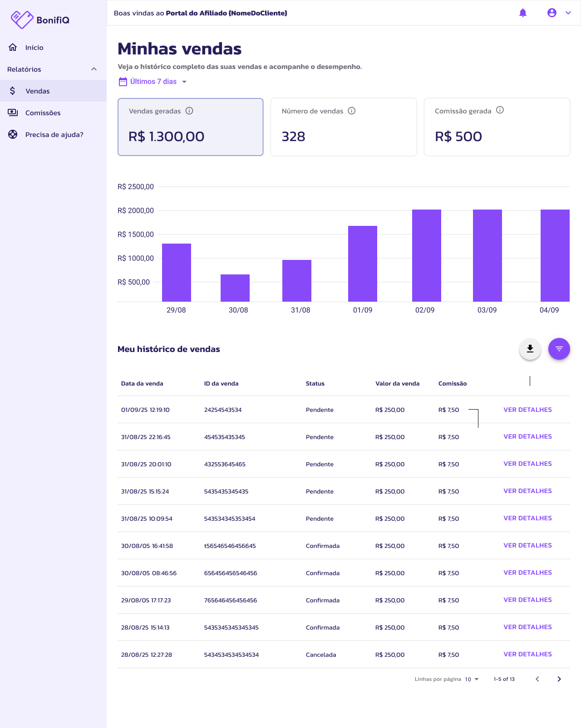Click the 30/08 bar in the chart
This screenshot has width=581, height=728.
point(235,288)
